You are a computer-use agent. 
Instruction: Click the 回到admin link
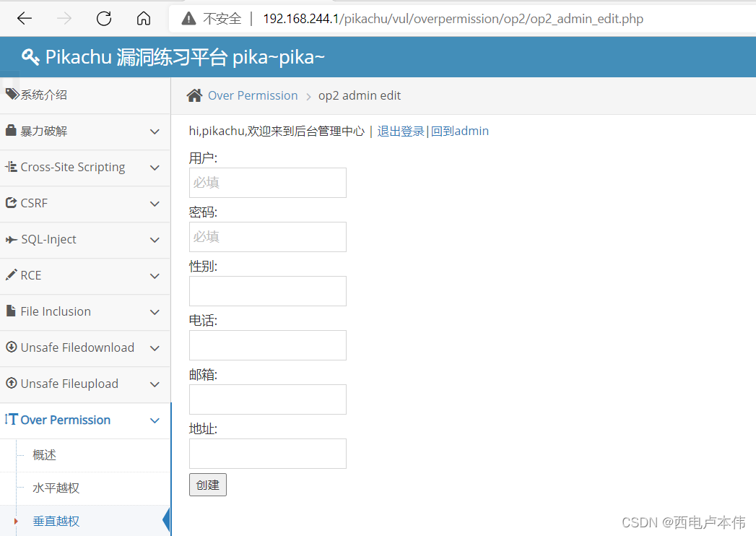tap(459, 131)
